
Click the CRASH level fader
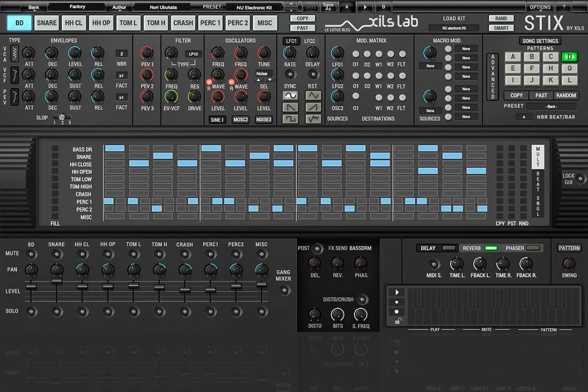point(185,289)
